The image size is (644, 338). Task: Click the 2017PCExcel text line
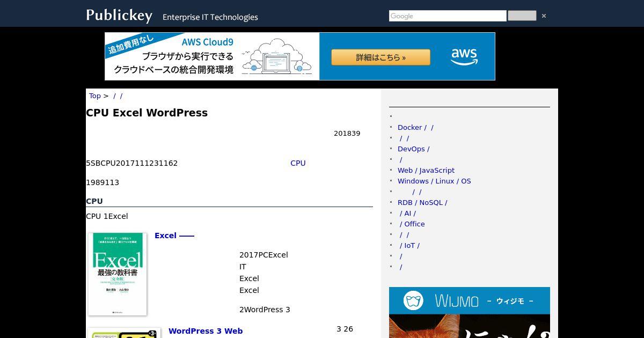click(x=264, y=255)
